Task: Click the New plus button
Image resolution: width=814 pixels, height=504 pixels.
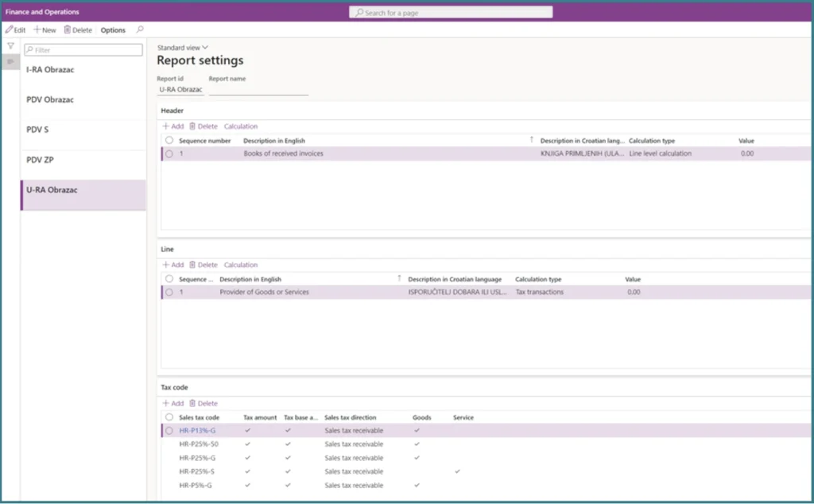Action: [x=45, y=30]
